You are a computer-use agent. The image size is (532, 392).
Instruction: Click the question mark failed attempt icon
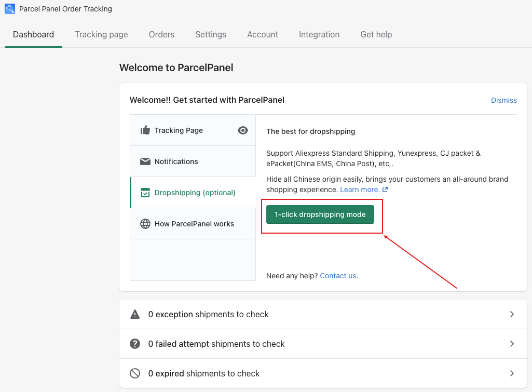click(x=135, y=344)
